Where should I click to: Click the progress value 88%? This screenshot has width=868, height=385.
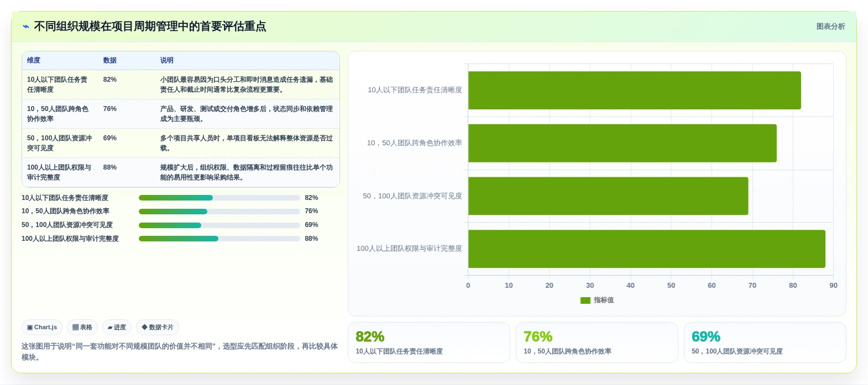click(311, 239)
